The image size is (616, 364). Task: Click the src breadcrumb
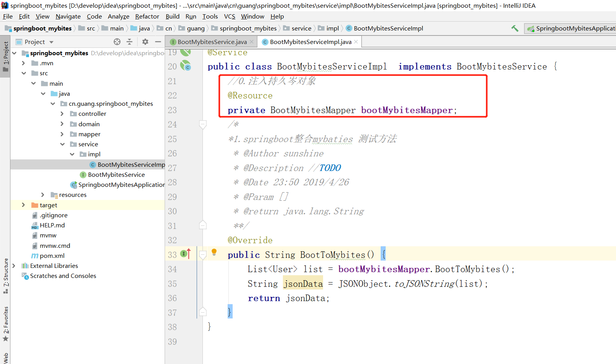pyautogui.click(x=87, y=28)
